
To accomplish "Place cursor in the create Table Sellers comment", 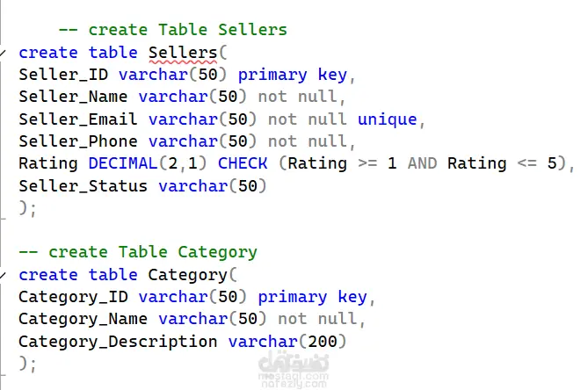I will pyautogui.click(x=173, y=30).
